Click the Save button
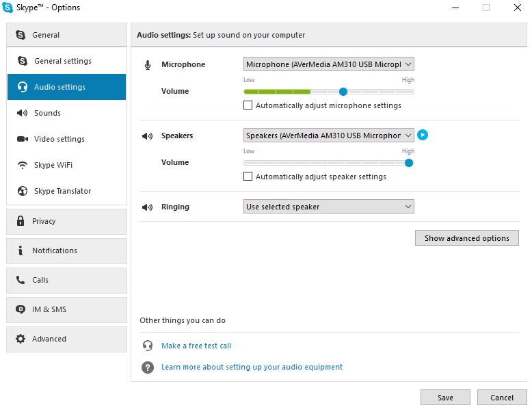Image resolution: width=532 pixels, height=412 pixels. click(x=445, y=398)
